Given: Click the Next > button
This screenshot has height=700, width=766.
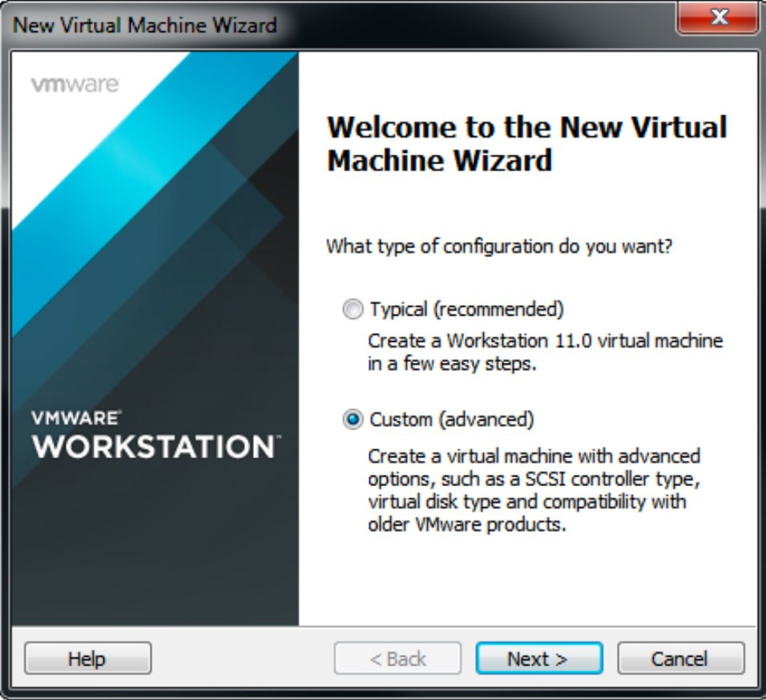Looking at the screenshot, I should (539, 658).
